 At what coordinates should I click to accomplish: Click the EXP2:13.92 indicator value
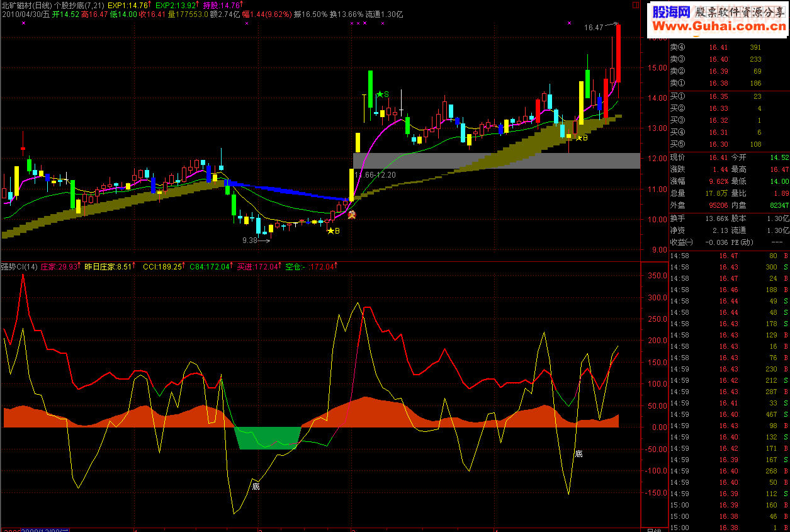pyautogui.click(x=176, y=5)
